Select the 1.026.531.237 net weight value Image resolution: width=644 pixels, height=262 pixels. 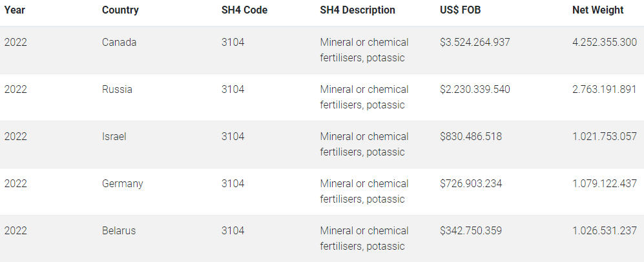point(604,231)
